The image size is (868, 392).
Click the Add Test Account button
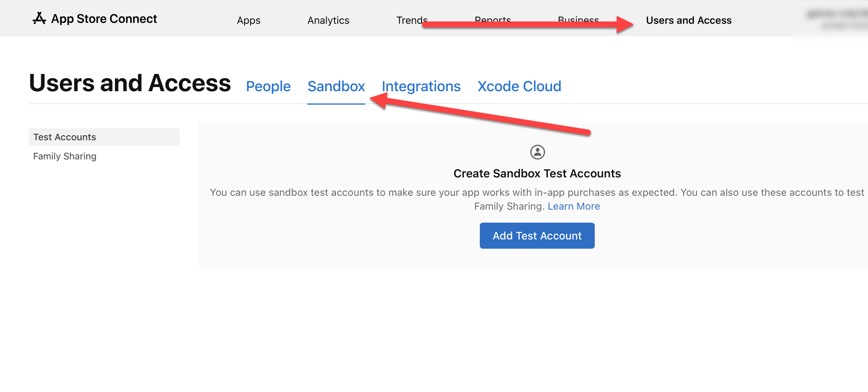537,236
